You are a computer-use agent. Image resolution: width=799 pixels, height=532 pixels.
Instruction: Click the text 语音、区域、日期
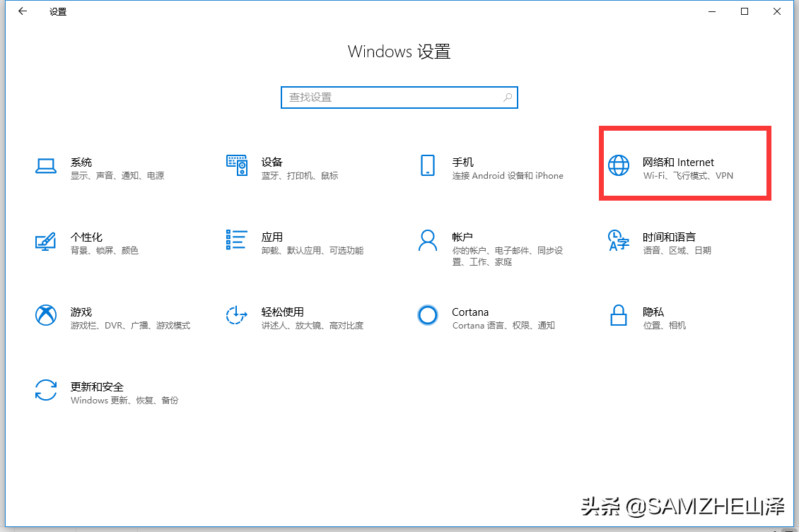click(677, 251)
